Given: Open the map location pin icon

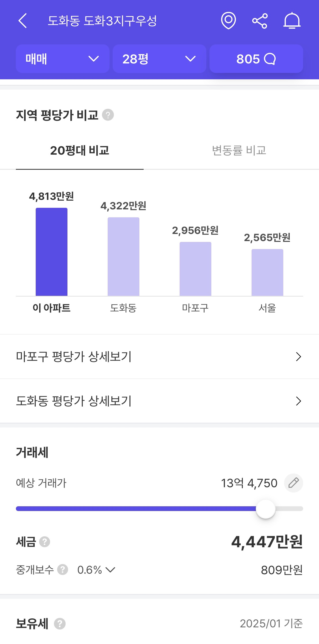Looking at the screenshot, I should pyautogui.click(x=228, y=21).
